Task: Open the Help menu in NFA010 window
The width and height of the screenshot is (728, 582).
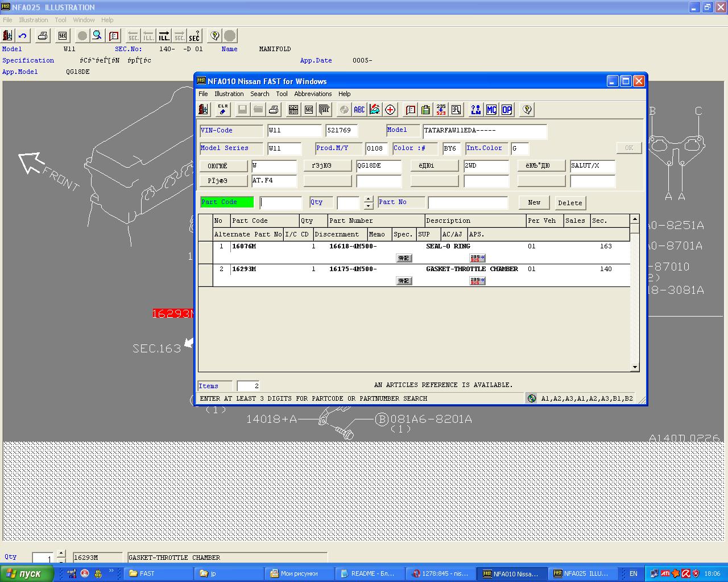Action: (345, 94)
